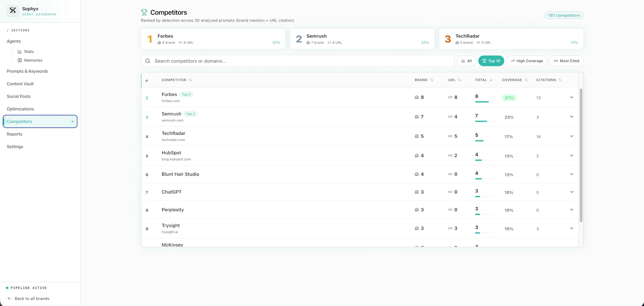Image resolution: width=644 pixels, height=306 pixels.
Task: Focus the search competitors or domains field
Action: click(297, 61)
